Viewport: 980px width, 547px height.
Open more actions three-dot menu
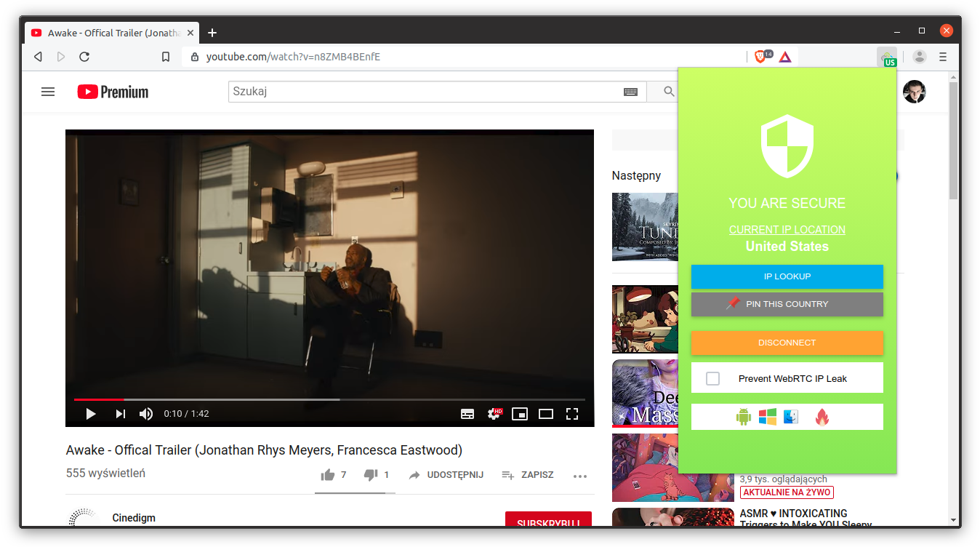(x=579, y=476)
